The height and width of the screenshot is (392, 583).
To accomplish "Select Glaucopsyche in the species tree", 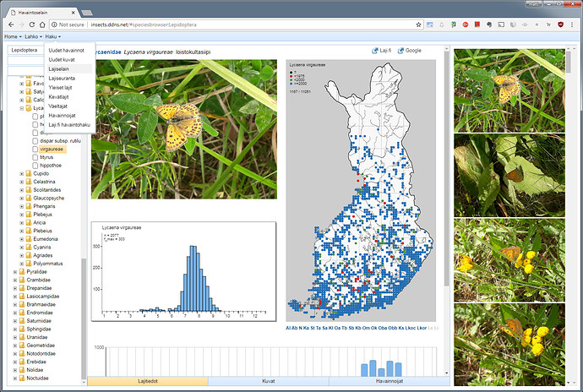I will (49, 199).
